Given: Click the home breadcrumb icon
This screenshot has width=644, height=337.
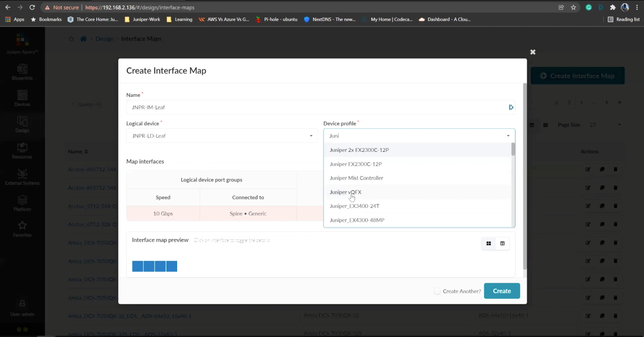Looking at the screenshot, I should tap(83, 39).
